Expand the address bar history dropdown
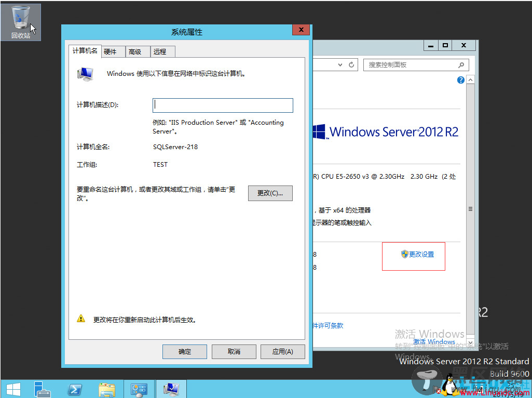This screenshot has width=532, height=398. coord(340,65)
